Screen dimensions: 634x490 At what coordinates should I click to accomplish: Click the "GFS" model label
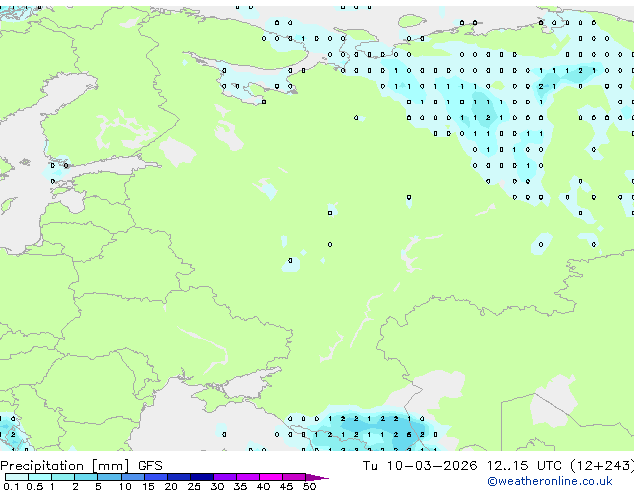(150, 466)
